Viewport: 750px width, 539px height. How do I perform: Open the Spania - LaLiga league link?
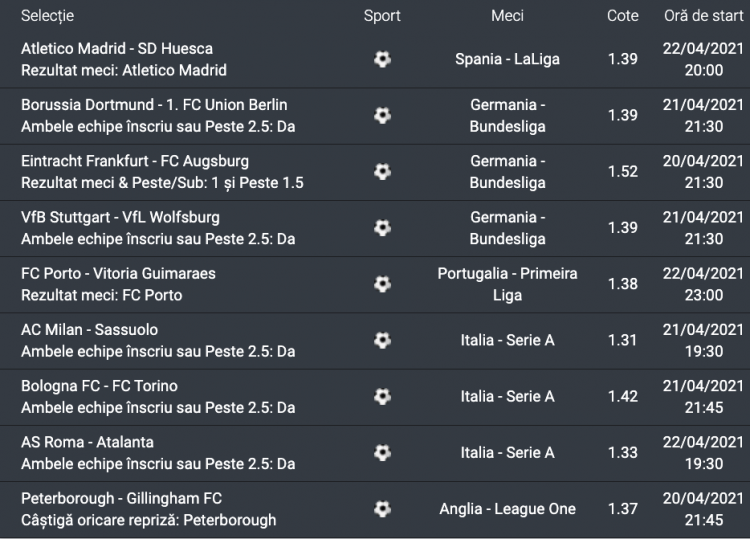coord(507,59)
